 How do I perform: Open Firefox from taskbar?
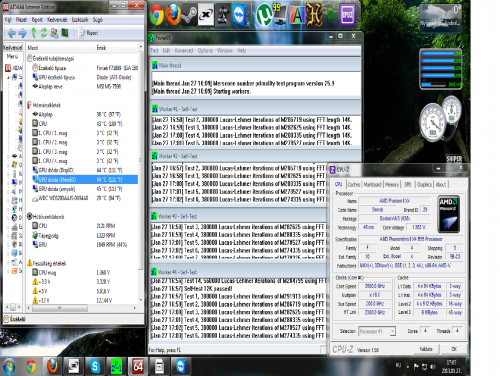(52, 366)
